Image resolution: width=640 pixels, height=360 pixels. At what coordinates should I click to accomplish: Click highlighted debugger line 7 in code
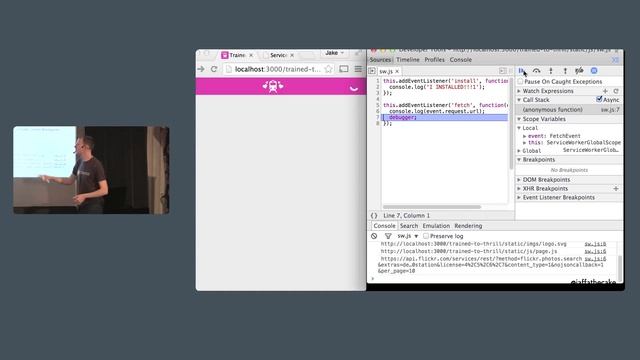[x=444, y=118]
